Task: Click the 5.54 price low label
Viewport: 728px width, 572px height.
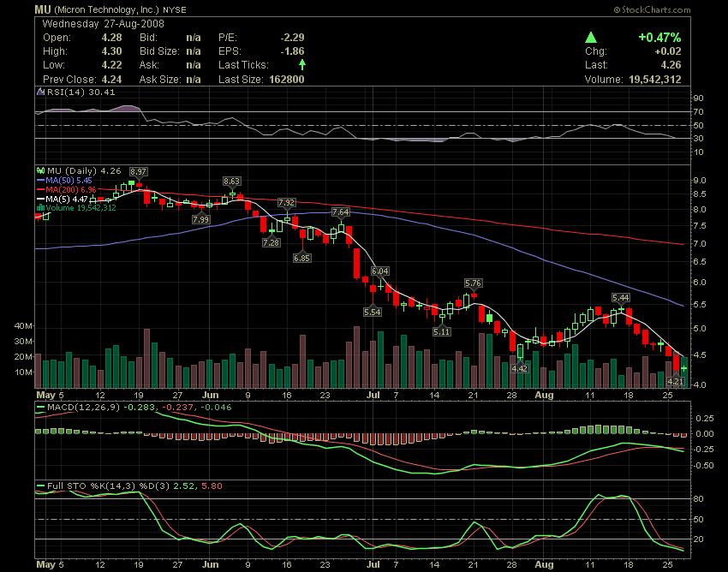Action: [373, 312]
